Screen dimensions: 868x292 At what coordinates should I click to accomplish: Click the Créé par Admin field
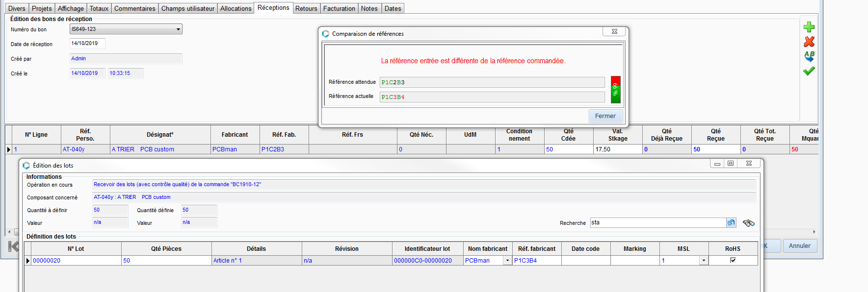tap(126, 58)
